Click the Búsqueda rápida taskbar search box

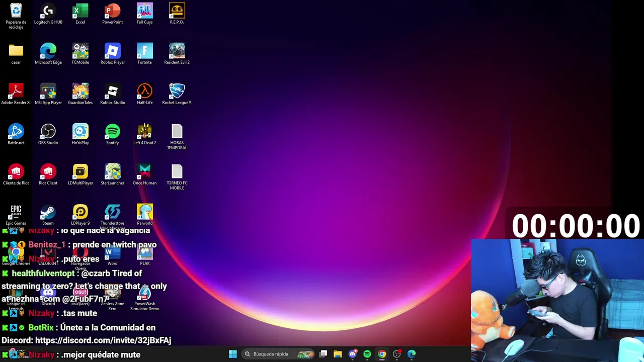click(x=279, y=354)
